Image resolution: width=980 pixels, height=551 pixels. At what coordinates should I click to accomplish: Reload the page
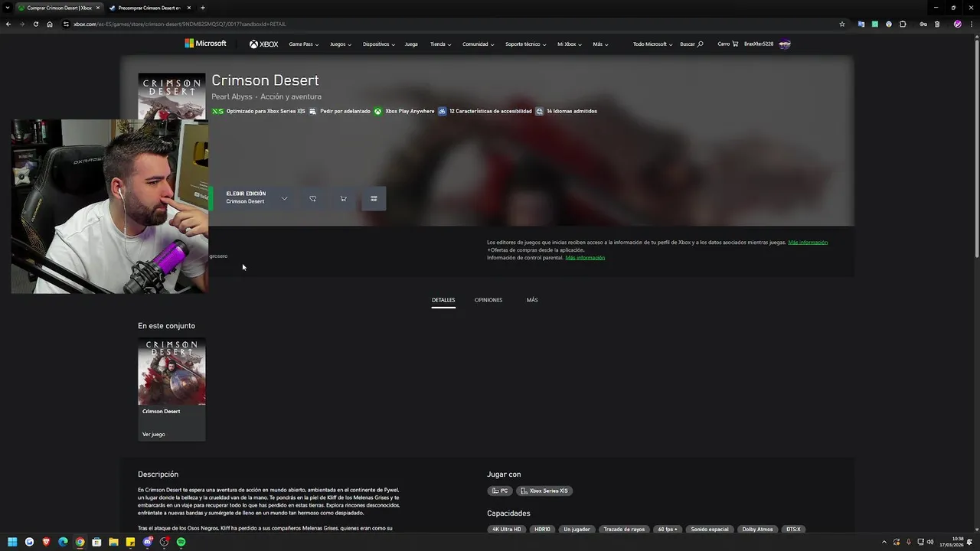35,24
